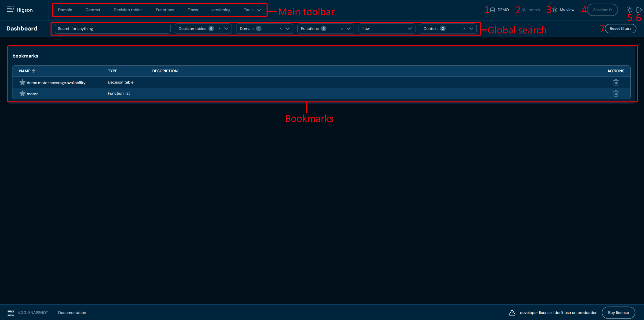644x320 pixels.
Task: Go to versioning in main toolbar
Action: pyautogui.click(x=221, y=10)
